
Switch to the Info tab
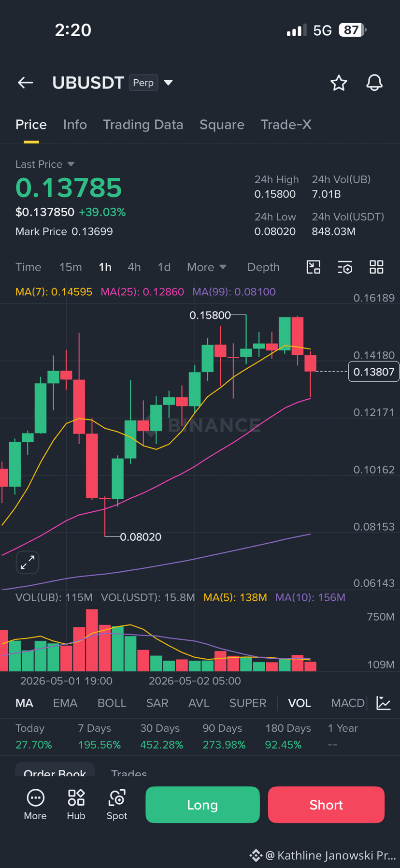click(x=75, y=125)
